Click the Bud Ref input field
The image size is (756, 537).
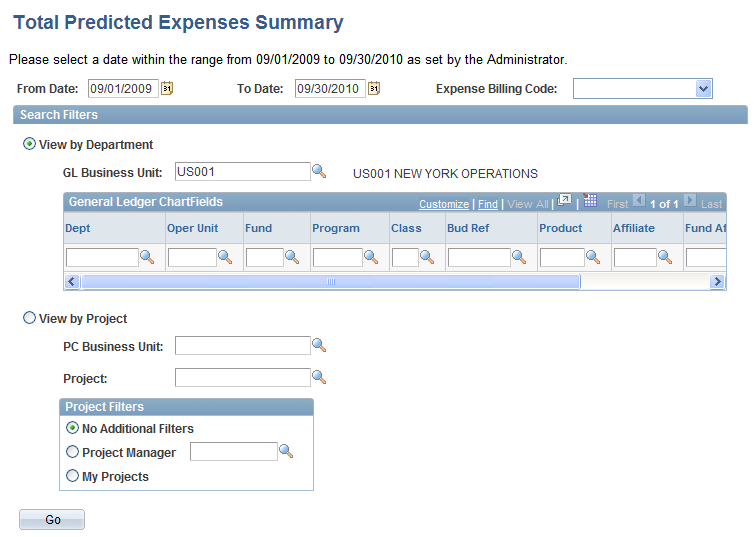tap(479, 257)
